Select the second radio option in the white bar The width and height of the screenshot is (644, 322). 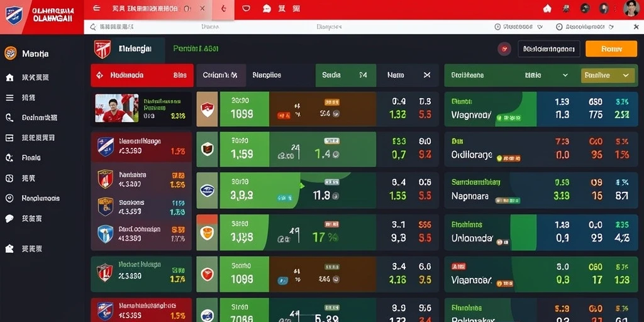pos(559,27)
